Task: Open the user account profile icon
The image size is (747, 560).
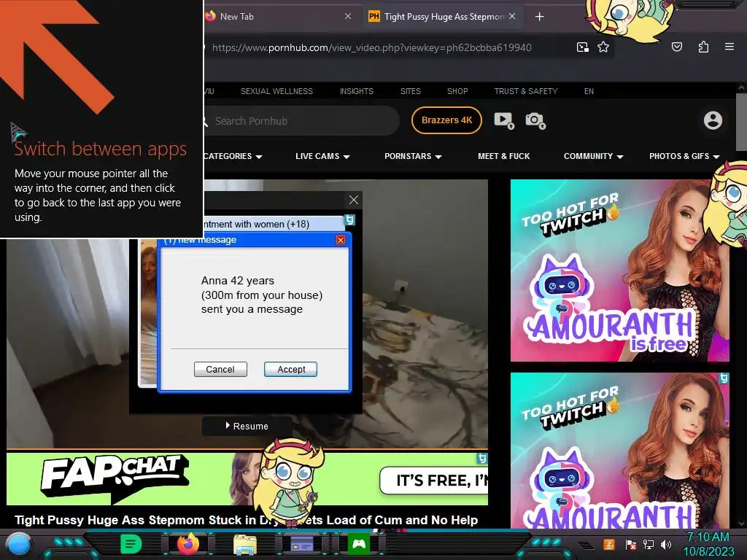Action: pos(713,120)
